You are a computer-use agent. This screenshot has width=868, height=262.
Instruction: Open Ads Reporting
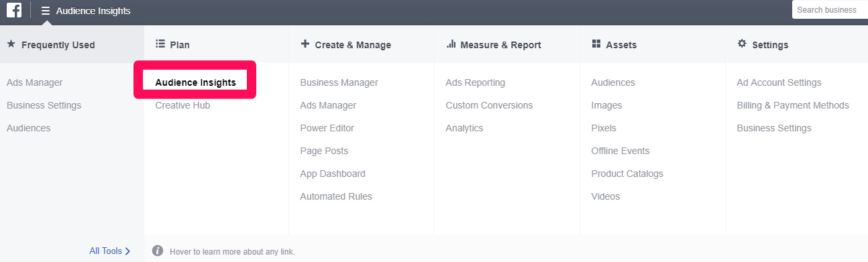coord(475,82)
